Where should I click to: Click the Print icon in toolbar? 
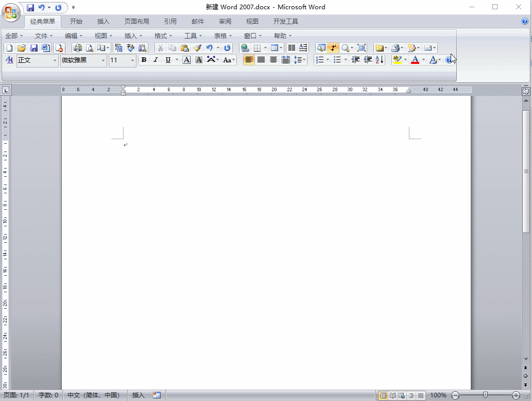coord(78,48)
